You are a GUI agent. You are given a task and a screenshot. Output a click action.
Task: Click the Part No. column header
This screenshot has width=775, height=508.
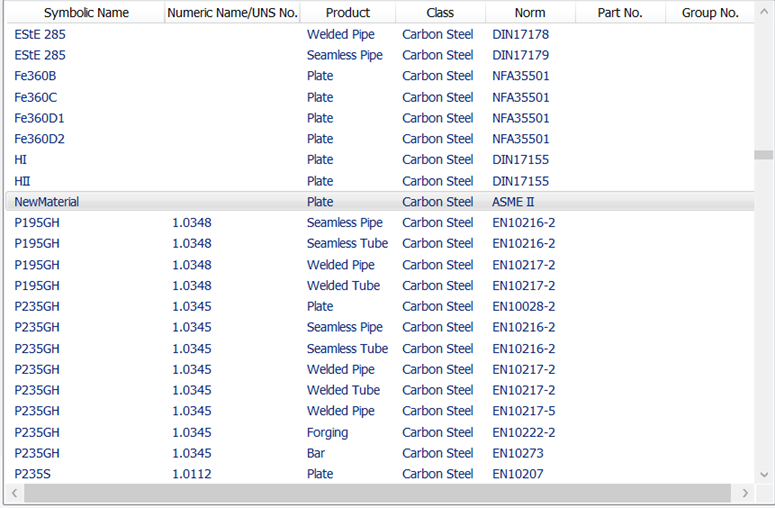[620, 13]
